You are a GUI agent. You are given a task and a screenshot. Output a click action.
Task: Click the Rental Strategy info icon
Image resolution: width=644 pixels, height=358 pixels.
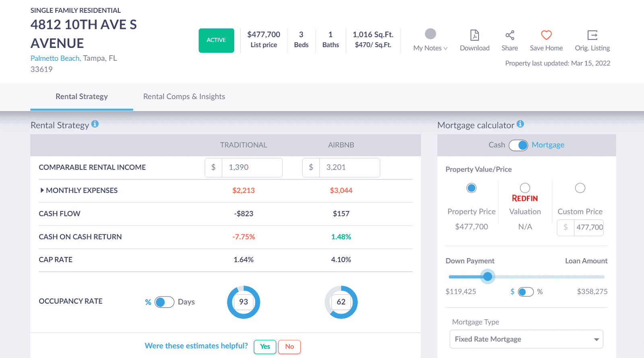(95, 124)
